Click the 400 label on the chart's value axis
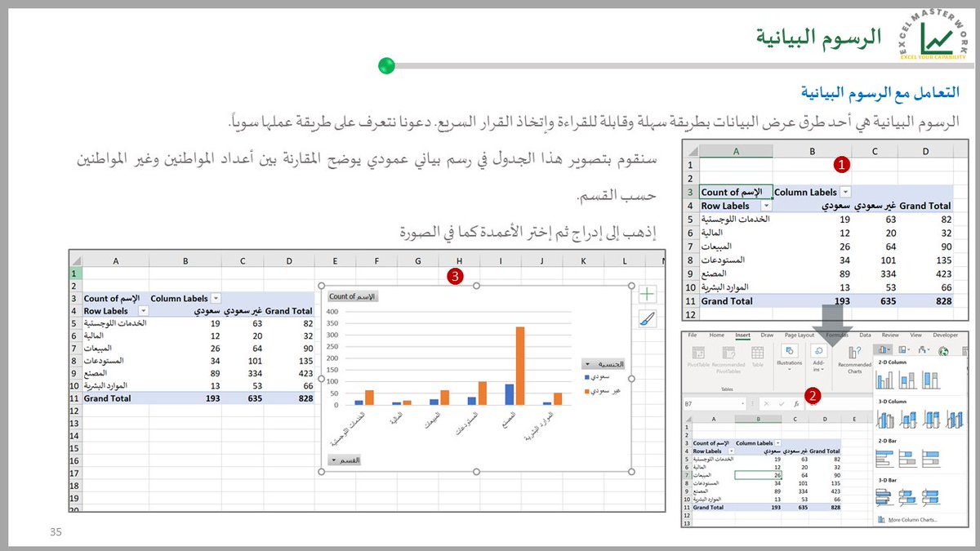 (332, 312)
